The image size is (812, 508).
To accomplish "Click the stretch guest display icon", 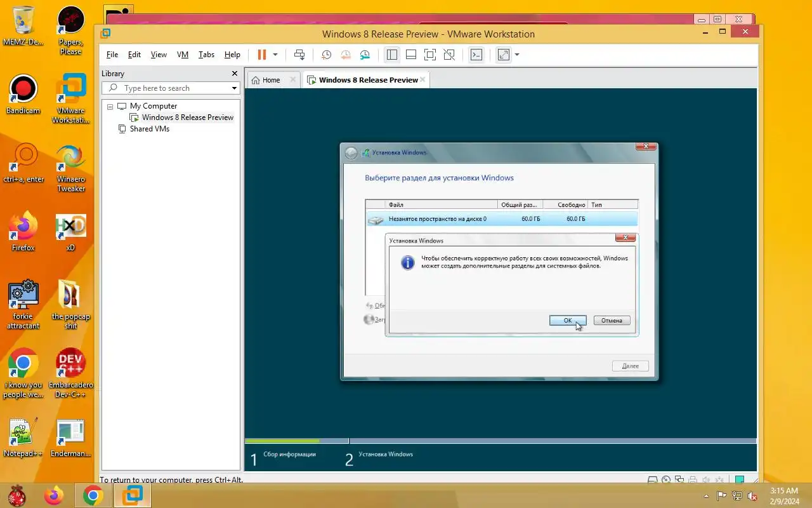I will (504, 55).
